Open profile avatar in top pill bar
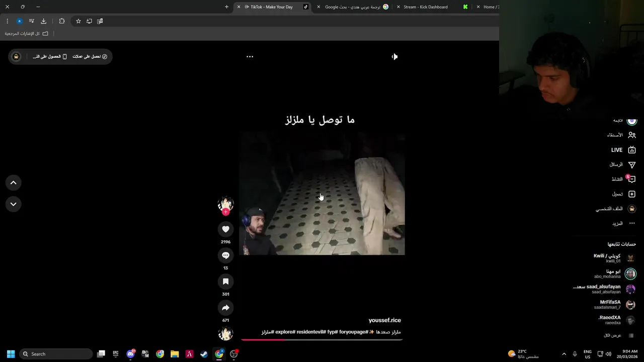This screenshot has width=644, height=362. (x=16, y=57)
